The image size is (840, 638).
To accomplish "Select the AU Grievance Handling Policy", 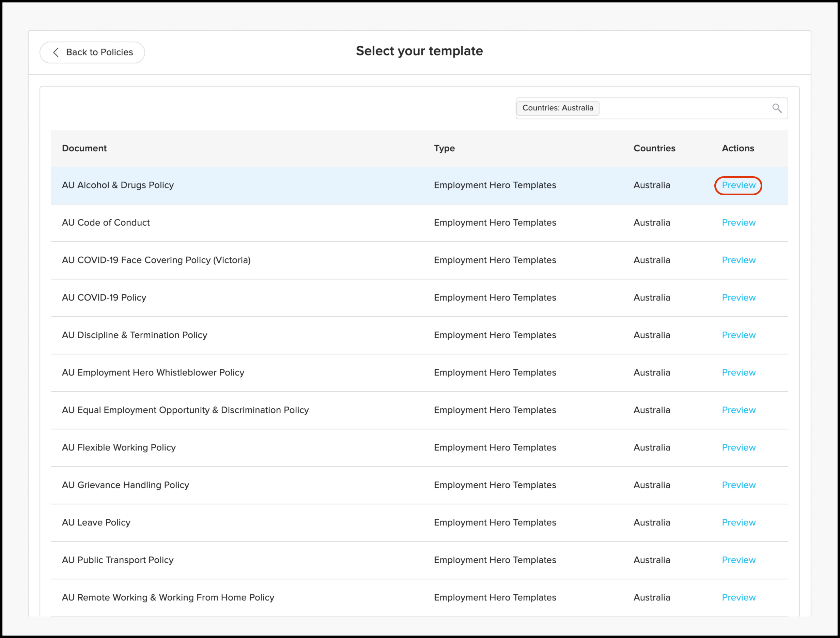I will (125, 485).
